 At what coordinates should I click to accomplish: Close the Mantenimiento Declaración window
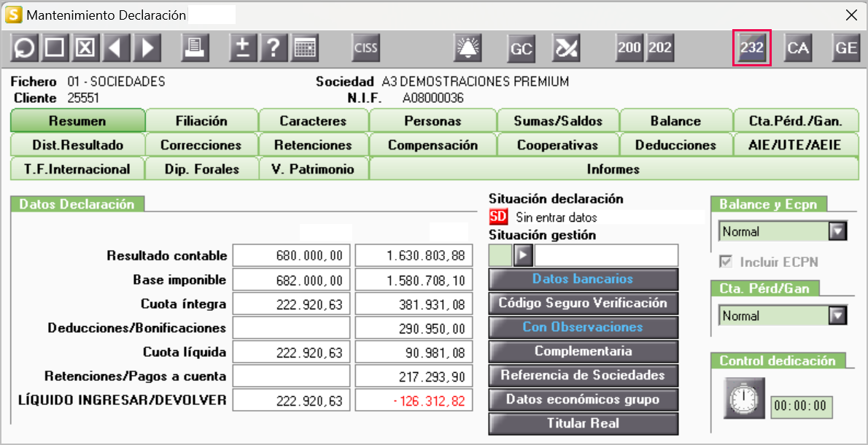851,15
